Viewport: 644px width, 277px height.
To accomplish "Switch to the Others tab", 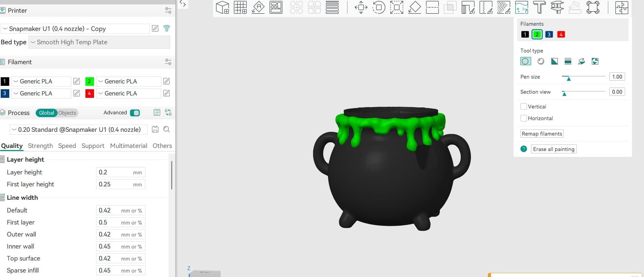I will coord(162,146).
